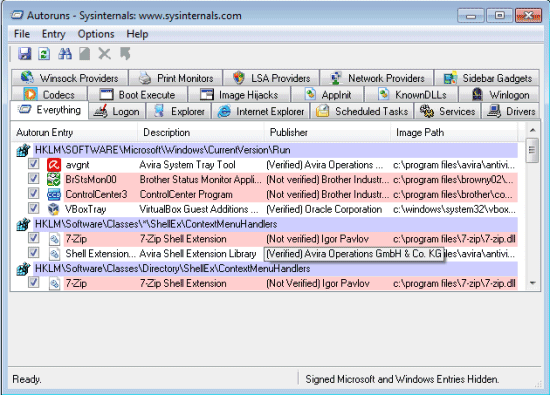Click the VBoxTray cube icon
This screenshot has width=550, height=395.
pyautogui.click(x=54, y=209)
